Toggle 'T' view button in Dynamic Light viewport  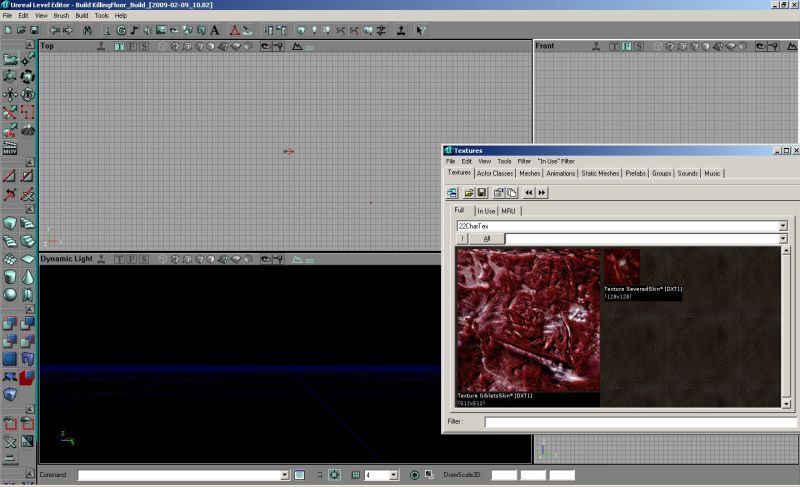click(x=119, y=259)
